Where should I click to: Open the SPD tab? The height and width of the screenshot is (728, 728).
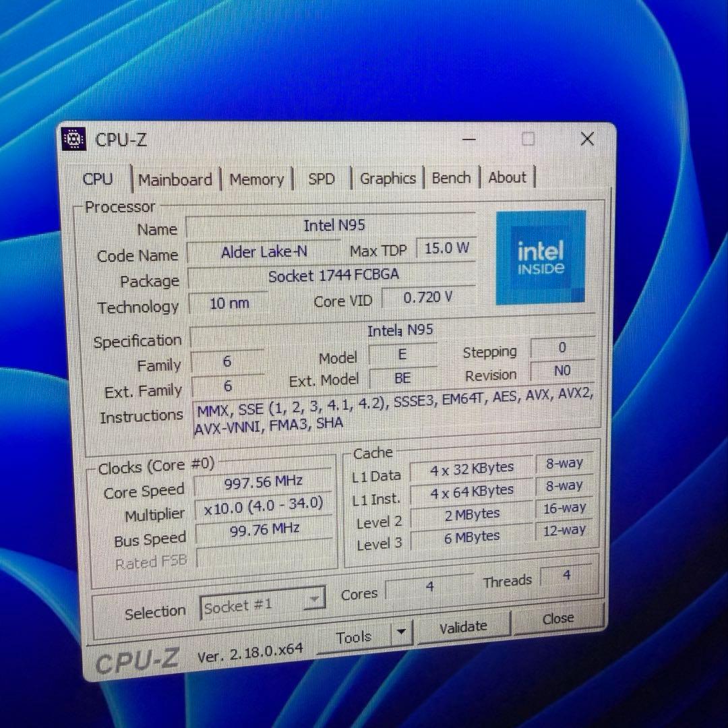pos(322,179)
